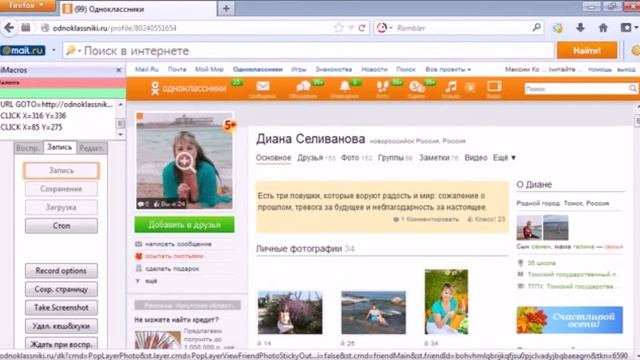Click play icon next to music

pos(470,87)
